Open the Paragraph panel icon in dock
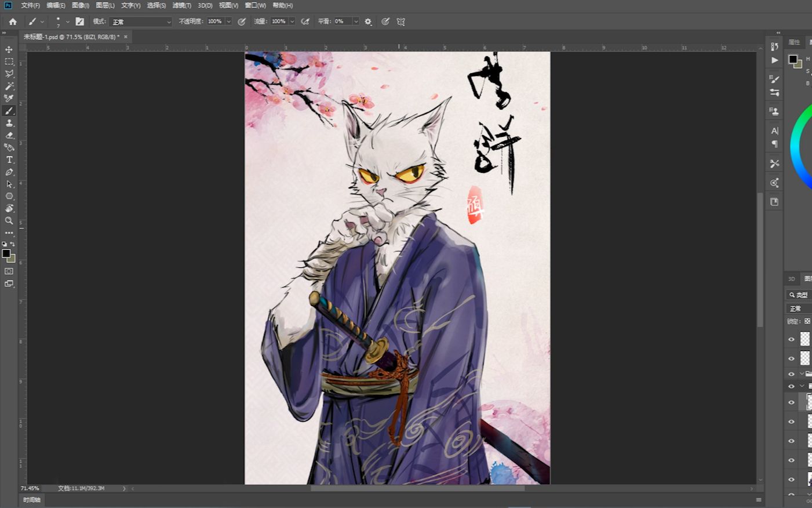Screen dimensions: 812x508 coord(775,143)
